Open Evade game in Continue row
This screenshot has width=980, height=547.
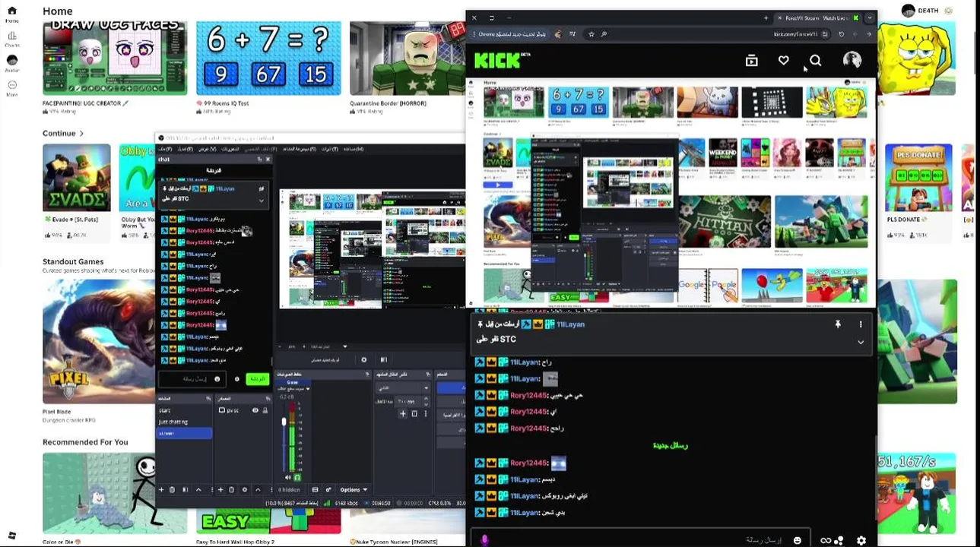point(77,191)
